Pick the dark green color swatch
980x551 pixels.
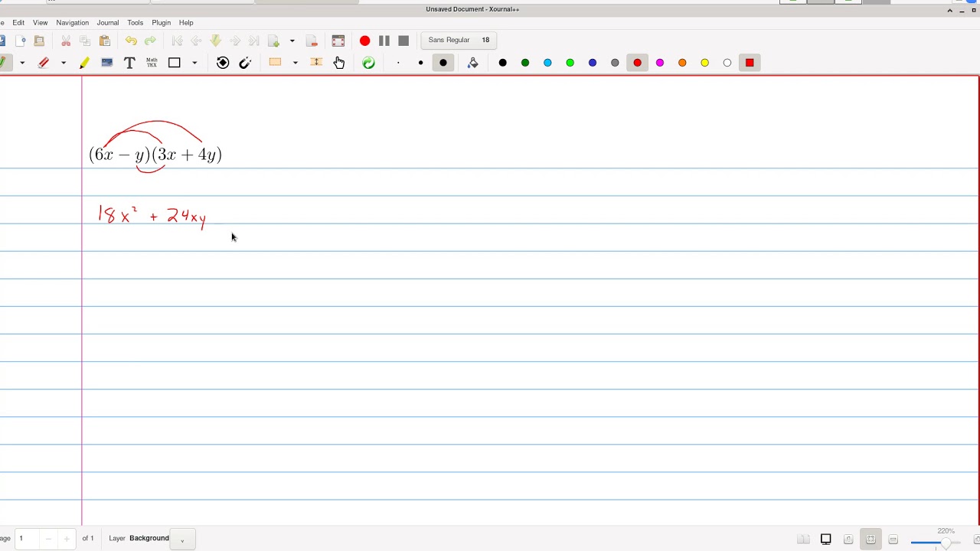(525, 63)
